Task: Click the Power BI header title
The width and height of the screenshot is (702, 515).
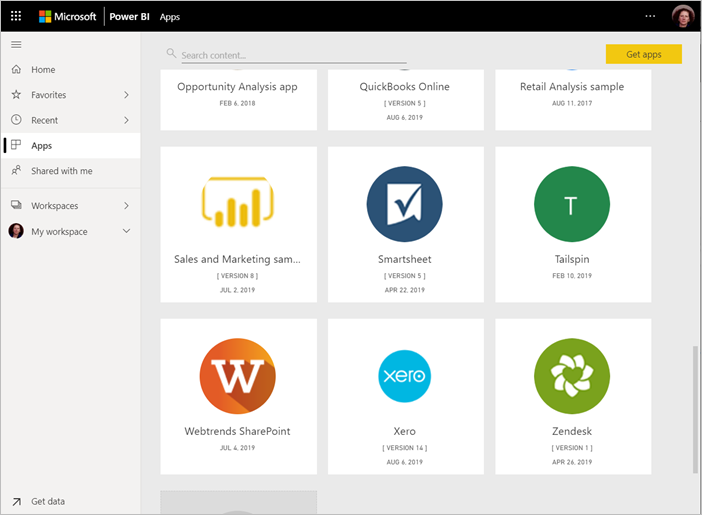Action: pyautogui.click(x=129, y=17)
